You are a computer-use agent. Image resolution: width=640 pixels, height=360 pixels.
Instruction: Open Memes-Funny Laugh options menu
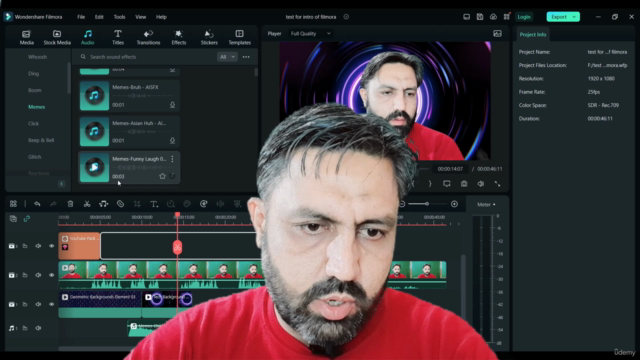(x=172, y=159)
